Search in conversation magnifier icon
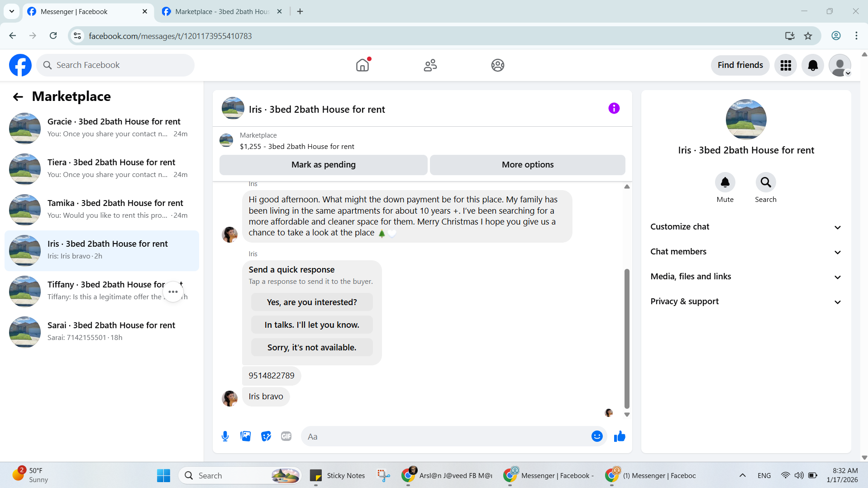 766,182
